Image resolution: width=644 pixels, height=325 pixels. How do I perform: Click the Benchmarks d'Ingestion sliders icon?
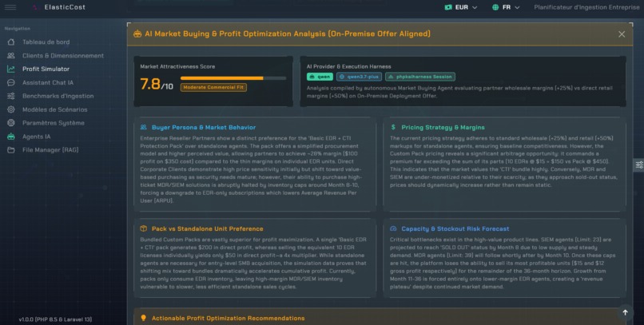tap(11, 96)
